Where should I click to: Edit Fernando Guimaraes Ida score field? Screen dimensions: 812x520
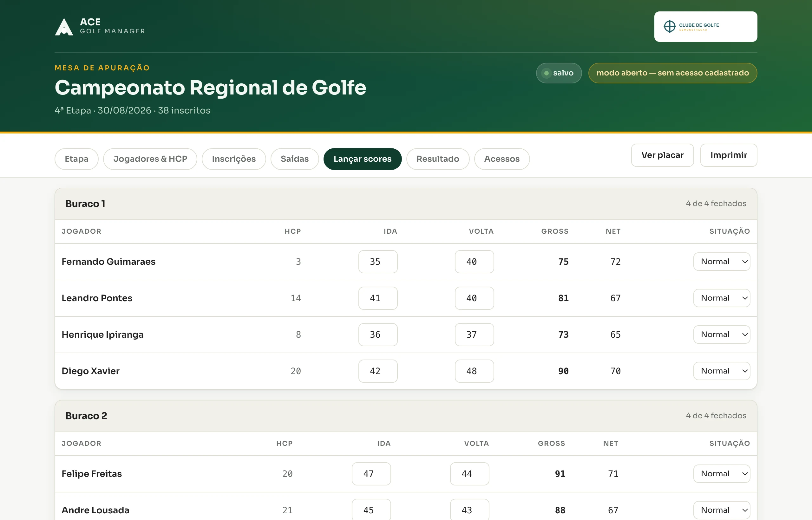(x=378, y=262)
